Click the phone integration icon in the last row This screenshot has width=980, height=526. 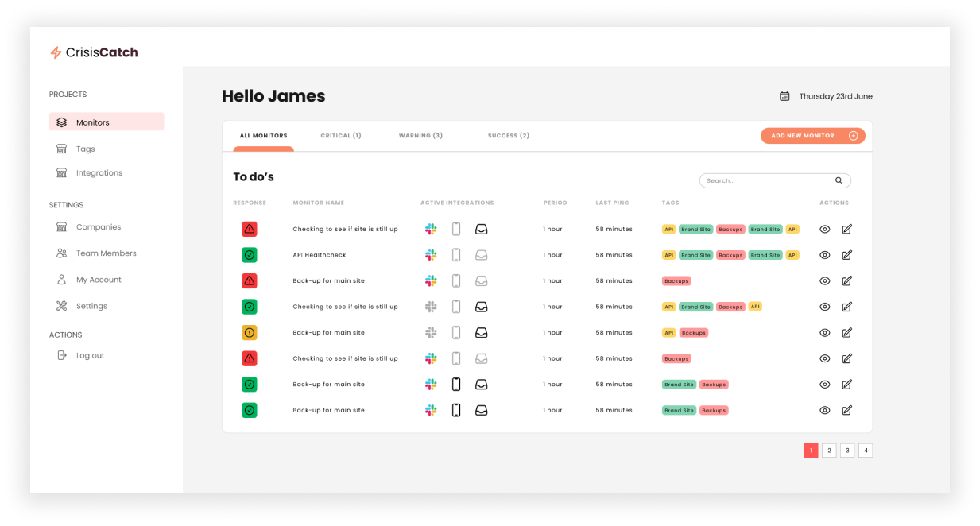(456, 410)
